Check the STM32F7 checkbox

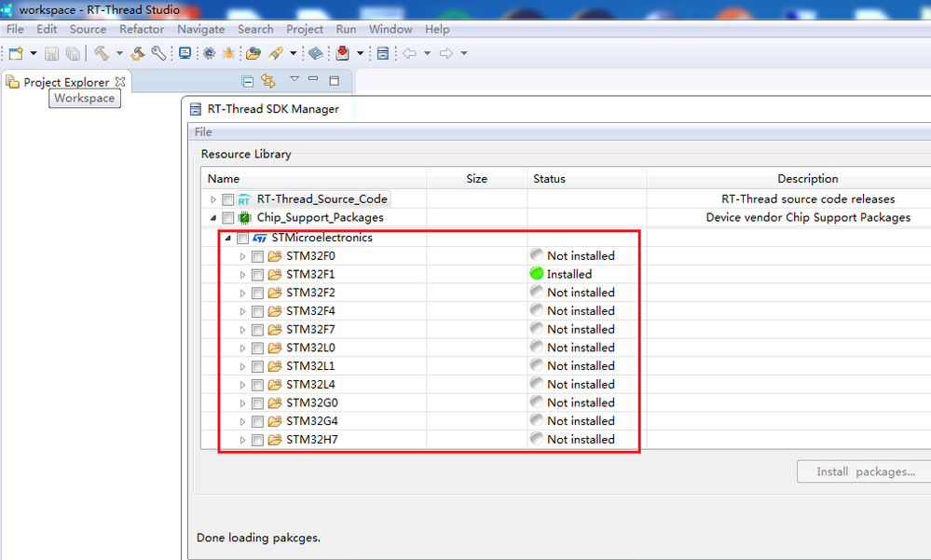tap(257, 330)
